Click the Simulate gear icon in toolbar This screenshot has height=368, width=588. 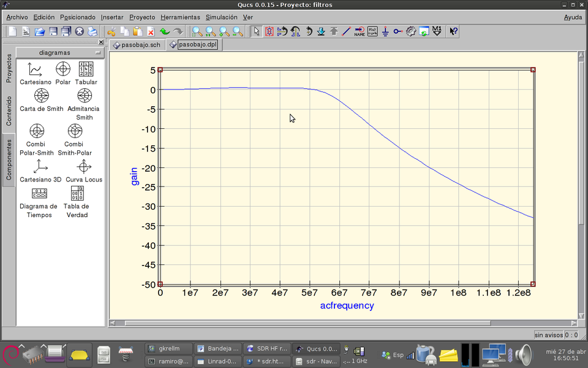point(411,31)
